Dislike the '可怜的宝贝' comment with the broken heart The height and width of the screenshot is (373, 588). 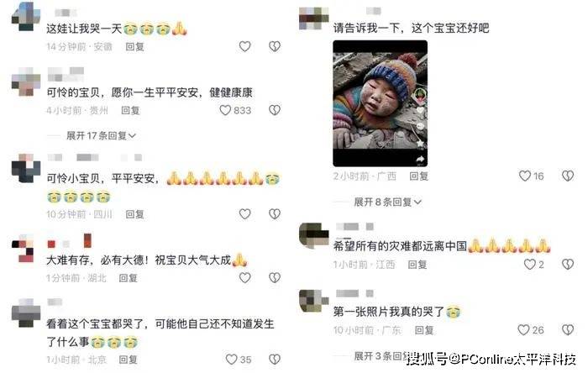pos(275,110)
